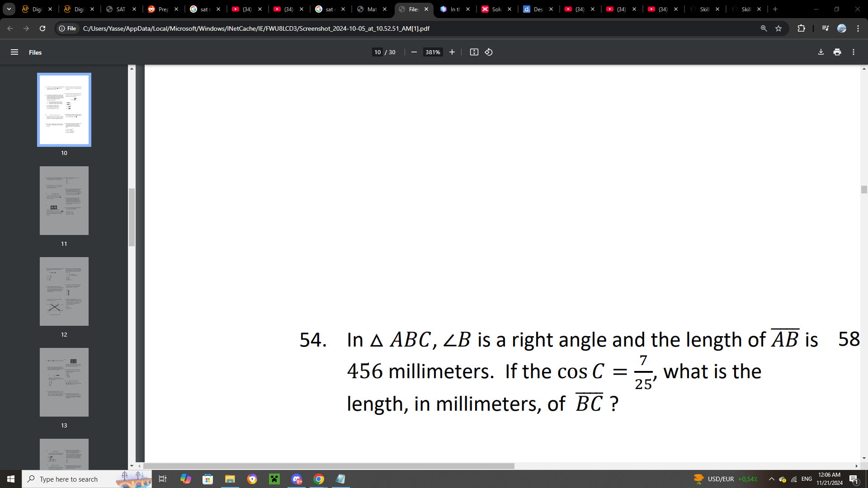The width and height of the screenshot is (868, 488).
Task: Click the thumbnail panel scroll up arrow
Action: 132,69
